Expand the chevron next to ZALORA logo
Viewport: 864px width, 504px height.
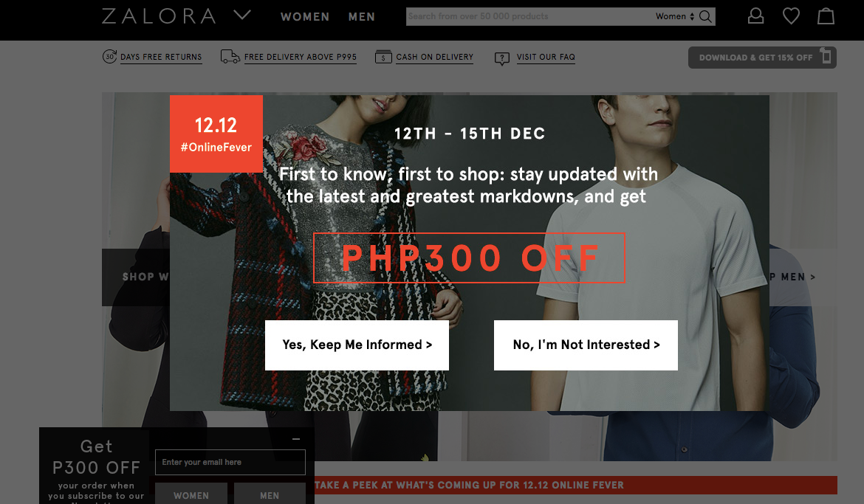click(x=242, y=15)
